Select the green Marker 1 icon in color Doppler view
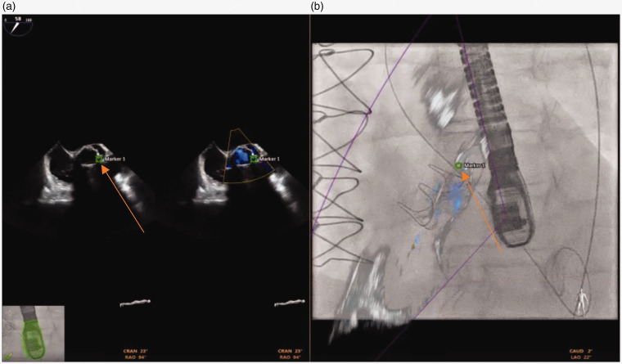 point(255,160)
